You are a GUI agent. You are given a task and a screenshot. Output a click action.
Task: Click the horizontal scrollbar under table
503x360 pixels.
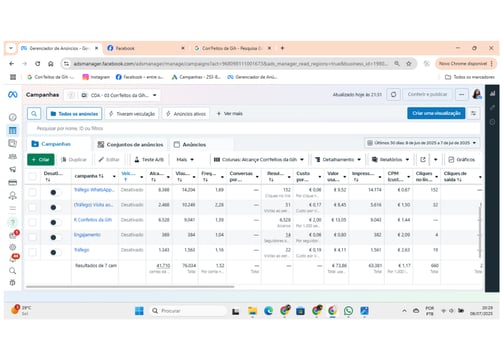(x=130, y=286)
